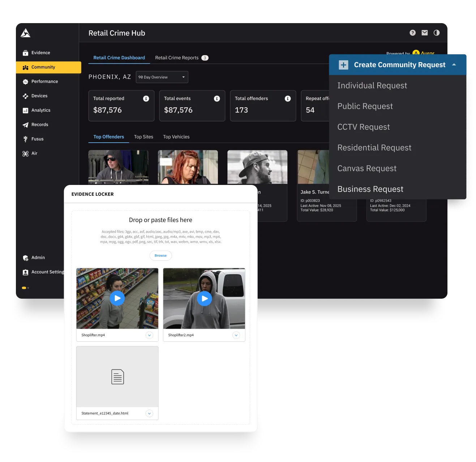Select the Business Request option

point(370,189)
